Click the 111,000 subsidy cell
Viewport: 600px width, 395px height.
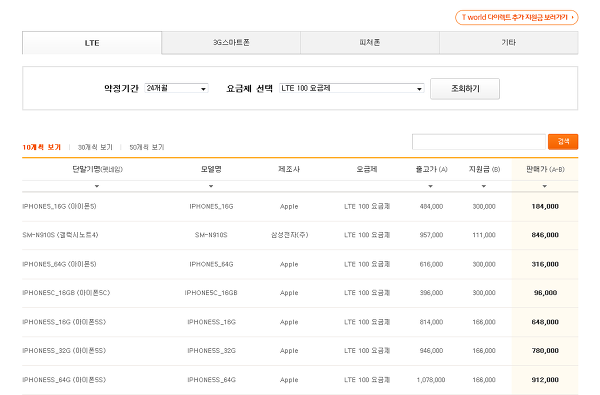(484, 235)
